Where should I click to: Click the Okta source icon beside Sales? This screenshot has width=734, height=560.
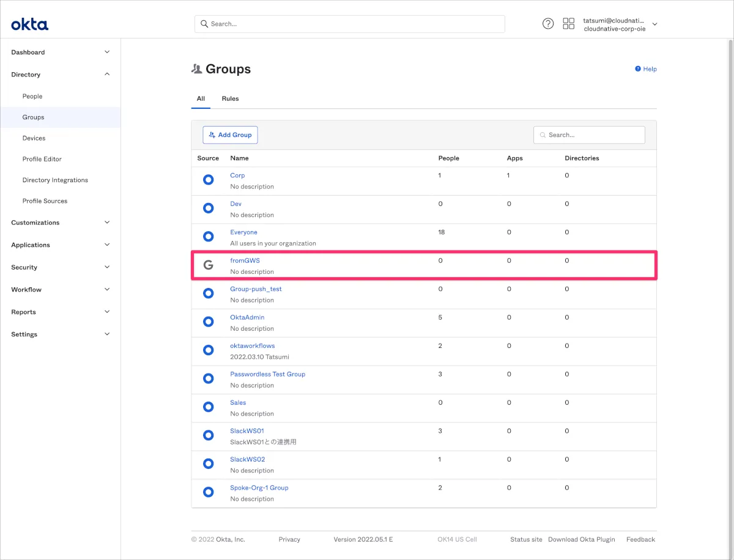coord(208,407)
